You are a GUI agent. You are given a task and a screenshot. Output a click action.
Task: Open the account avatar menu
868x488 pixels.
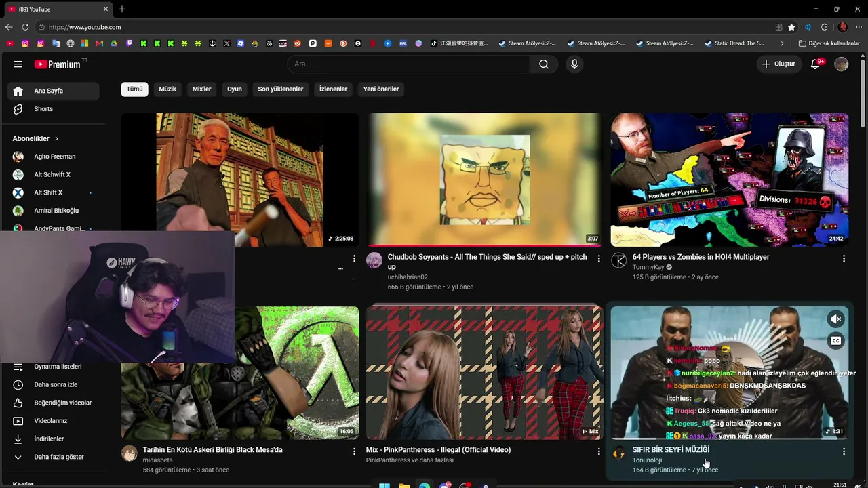click(842, 64)
